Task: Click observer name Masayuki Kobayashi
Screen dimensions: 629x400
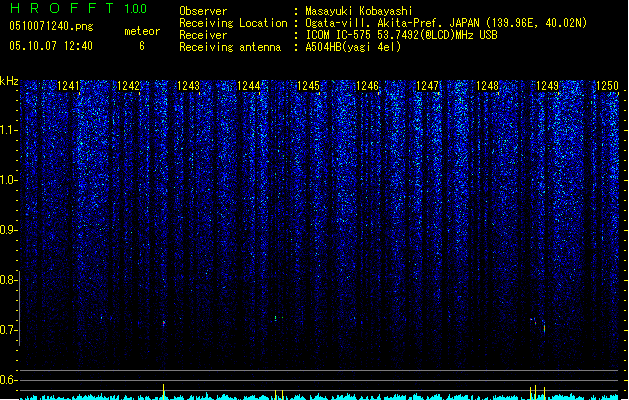Action: 359,11
